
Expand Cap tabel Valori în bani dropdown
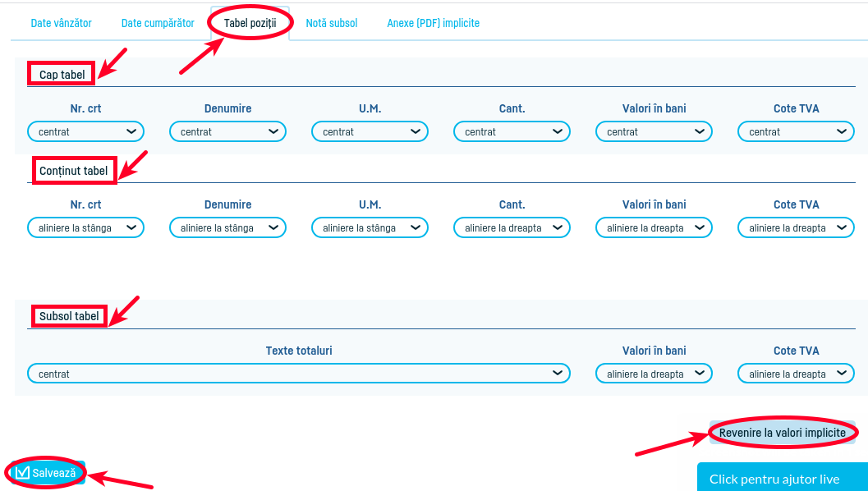(654, 131)
